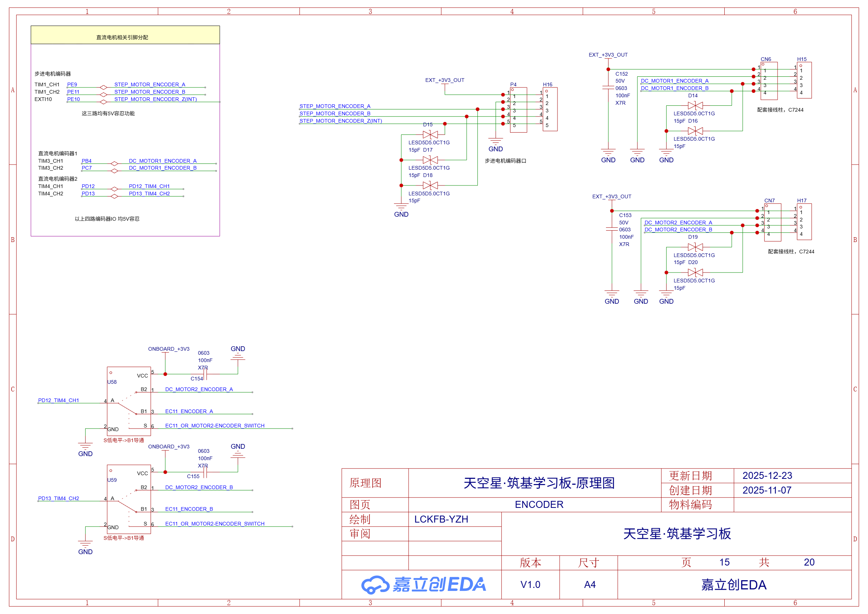Viewport: 868px width, 614px height.
Task: Click the 嘉立创EDA cloud logo
Action: coord(422,584)
